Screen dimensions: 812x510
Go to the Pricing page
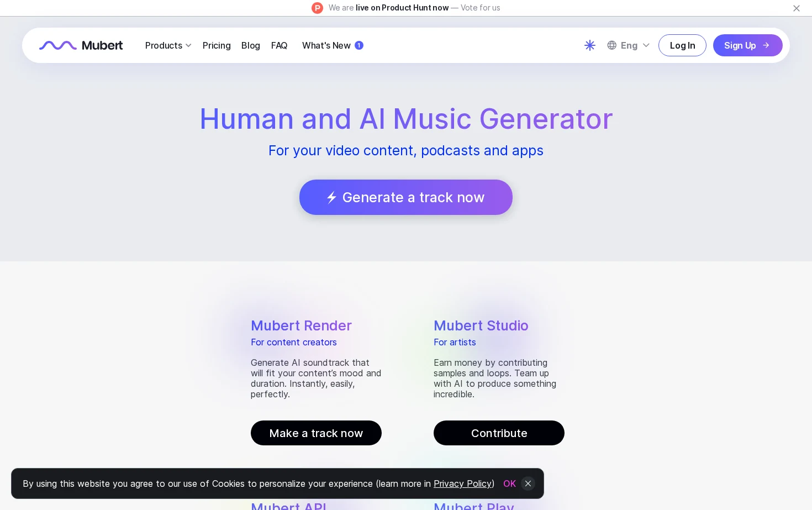point(217,45)
